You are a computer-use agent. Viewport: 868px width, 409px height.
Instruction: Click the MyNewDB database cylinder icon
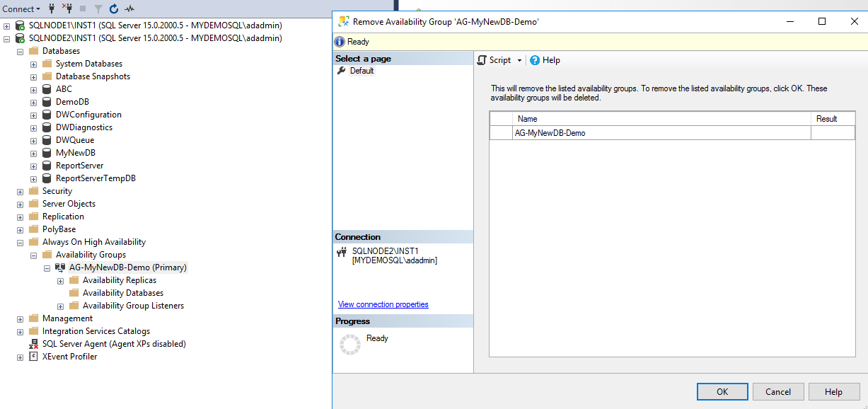(x=47, y=153)
